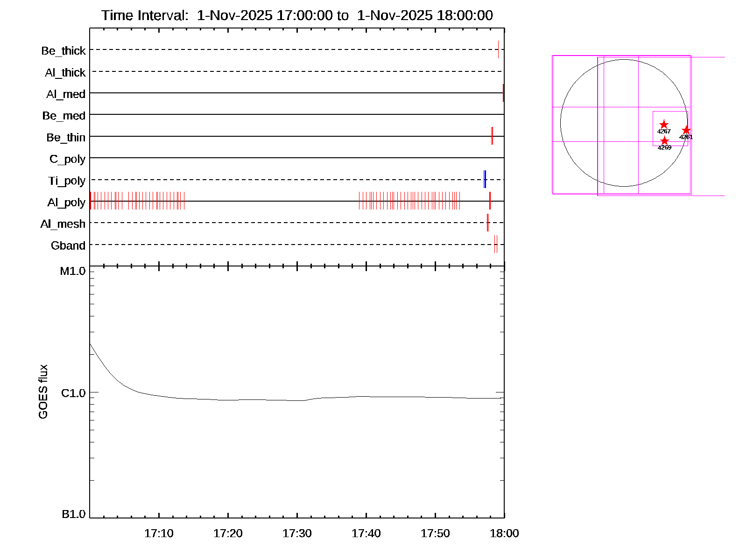
Task: Select the Al_thick filter label
Action: [x=65, y=73]
